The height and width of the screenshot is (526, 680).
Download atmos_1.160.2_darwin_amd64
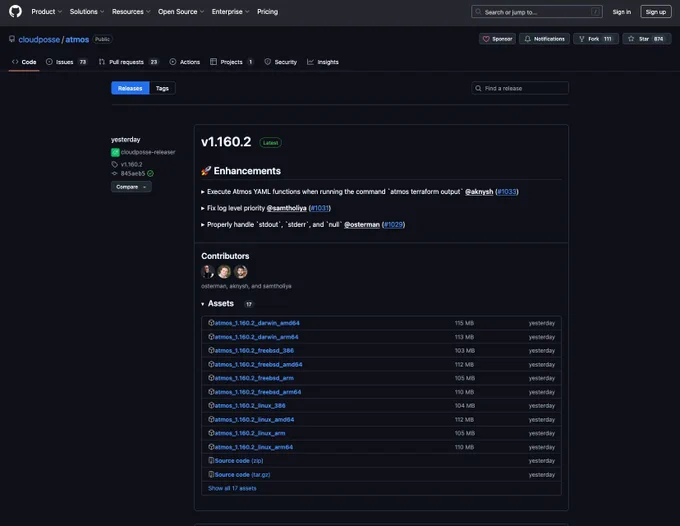257,323
